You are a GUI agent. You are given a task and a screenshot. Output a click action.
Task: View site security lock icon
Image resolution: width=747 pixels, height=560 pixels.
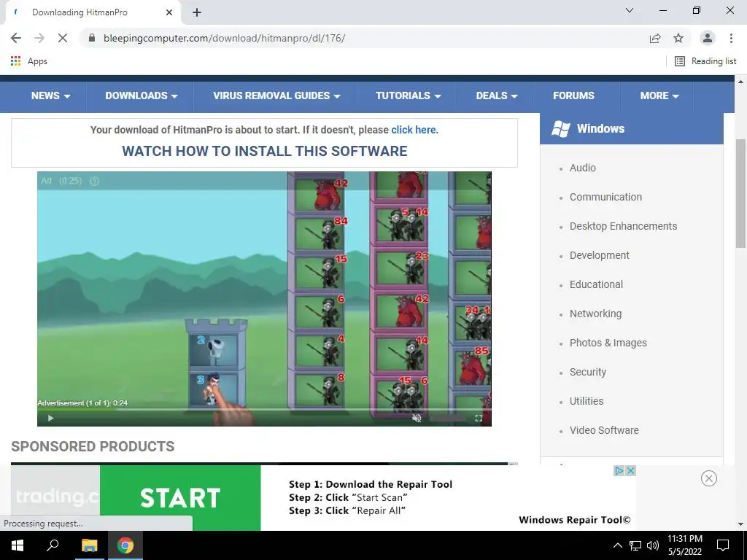(x=92, y=38)
